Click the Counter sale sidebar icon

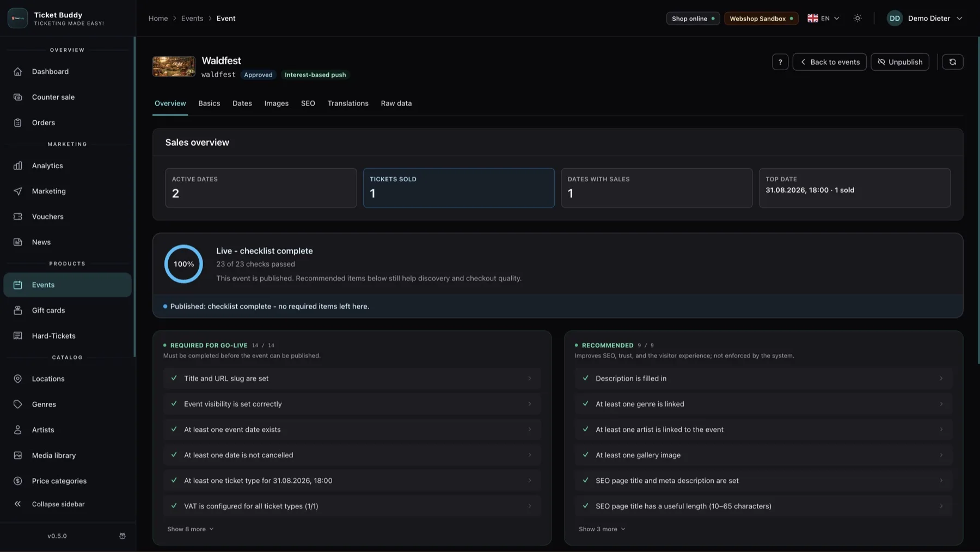click(x=17, y=97)
